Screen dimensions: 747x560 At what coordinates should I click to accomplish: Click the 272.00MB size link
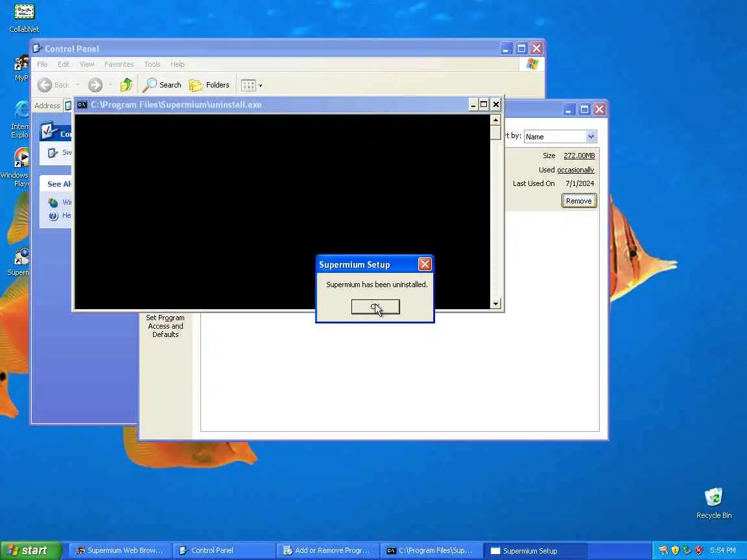579,156
